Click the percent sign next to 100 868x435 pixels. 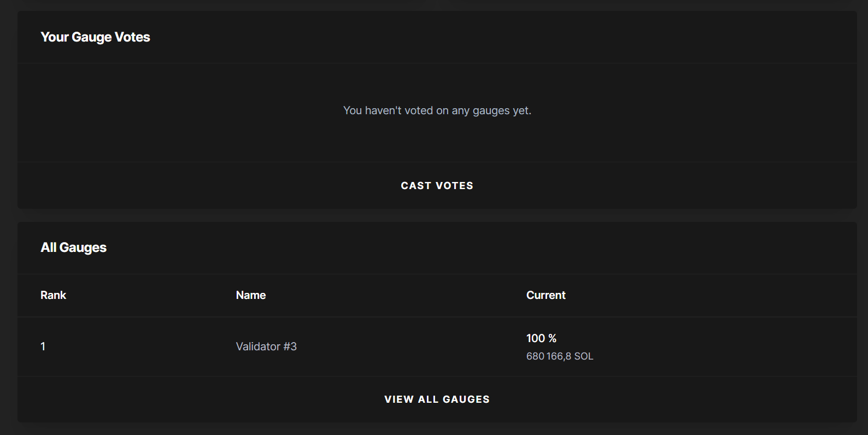click(552, 338)
